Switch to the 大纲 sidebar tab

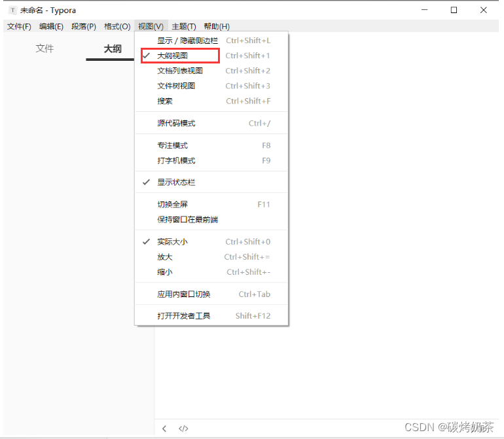pos(112,49)
